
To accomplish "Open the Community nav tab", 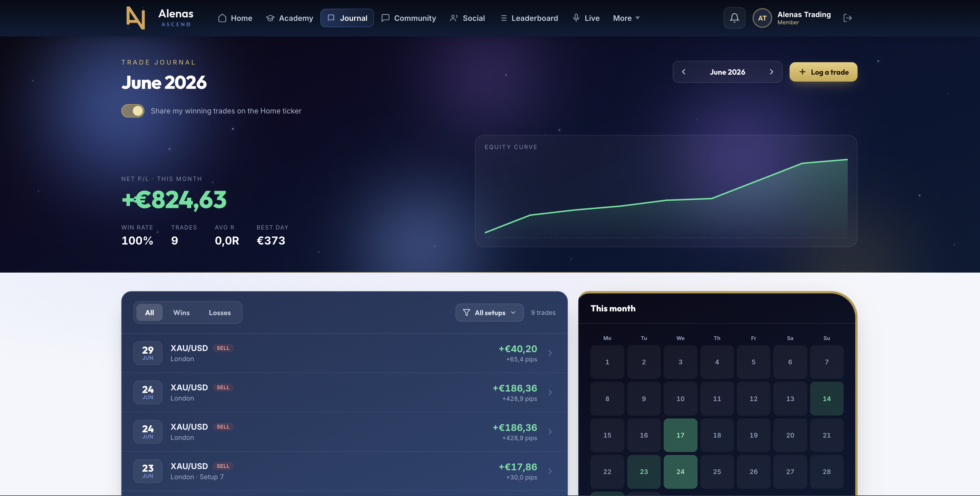I will tap(409, 18).
